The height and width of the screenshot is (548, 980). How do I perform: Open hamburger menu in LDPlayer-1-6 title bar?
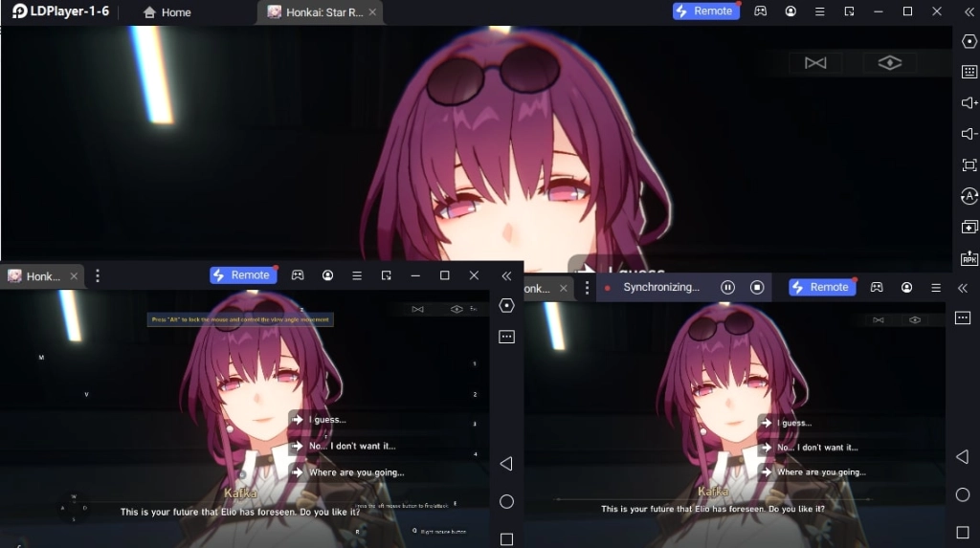[x=820, y=11]
